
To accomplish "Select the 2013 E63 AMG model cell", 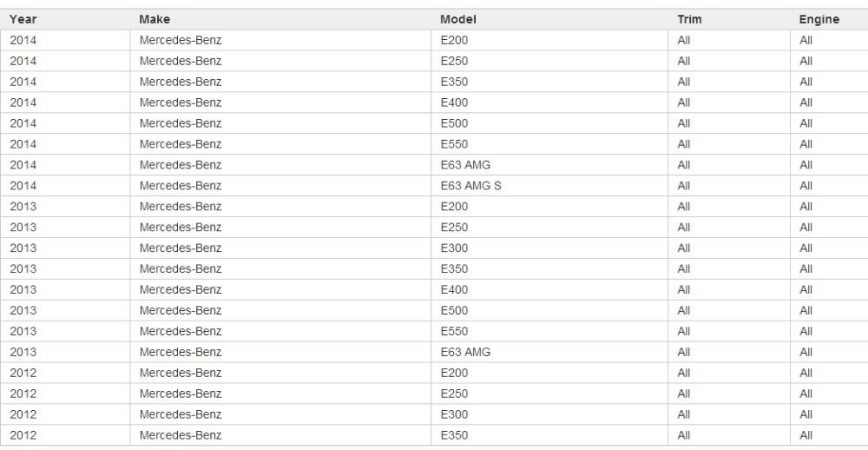I will [465, 353].
